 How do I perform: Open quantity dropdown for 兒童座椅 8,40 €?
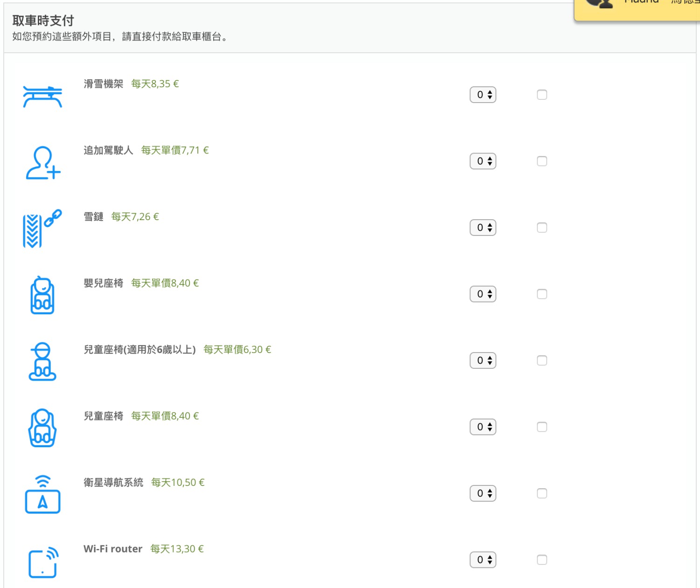click(x=483, y=427)
